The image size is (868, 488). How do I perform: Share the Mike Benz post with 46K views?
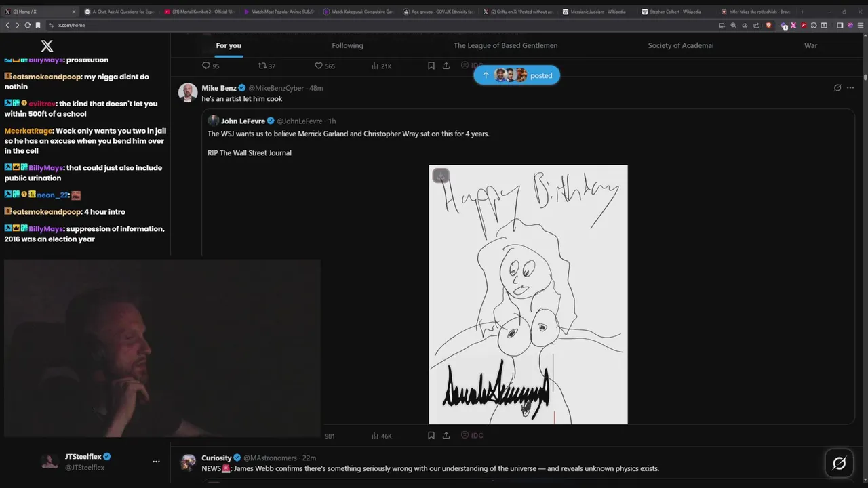[x=446, y=436]
